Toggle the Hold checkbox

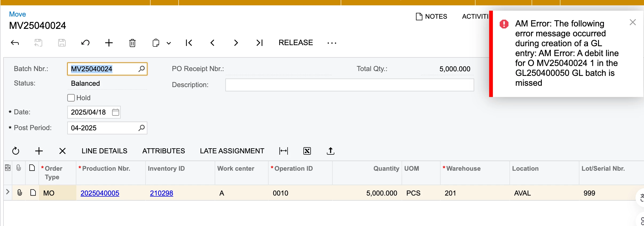pyautogui.click(x=71, y=98)
